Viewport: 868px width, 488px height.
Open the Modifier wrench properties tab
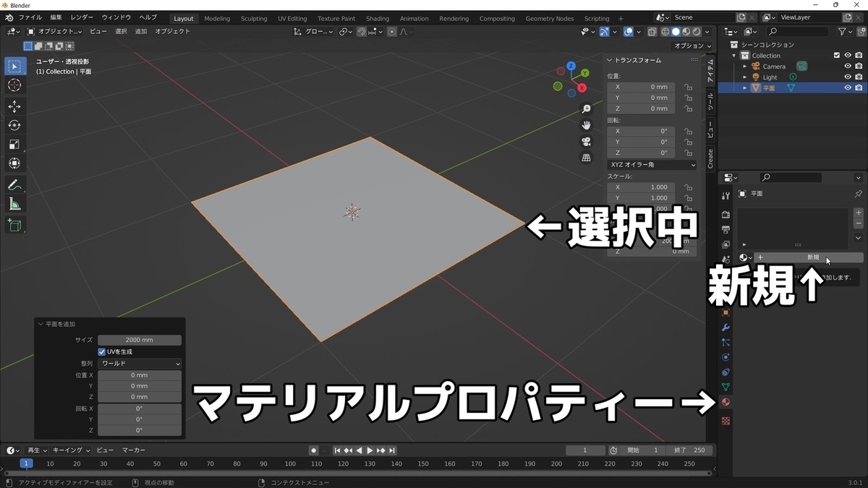coord(726,328)
